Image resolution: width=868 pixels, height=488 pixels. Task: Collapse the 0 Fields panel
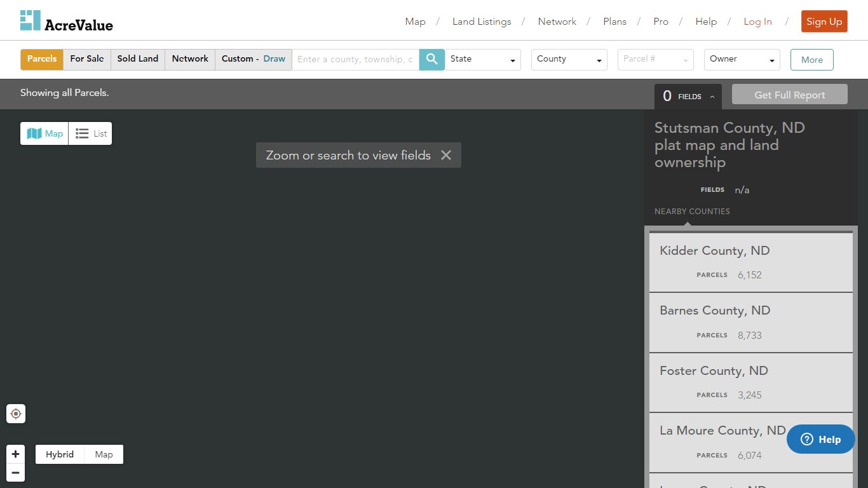point(688,97)
